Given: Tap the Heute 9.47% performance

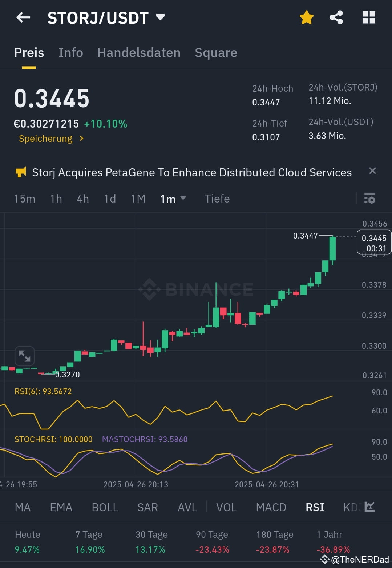Looking at the screenshot, I should (x=28, y=542).
